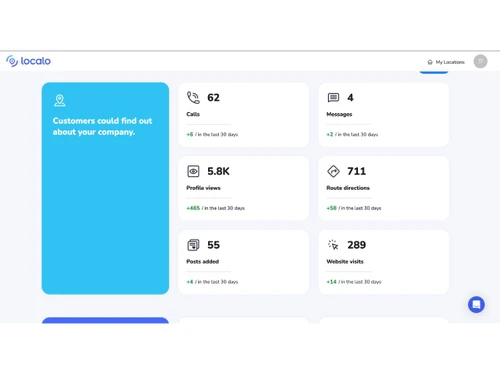
Task: Click the map pin icon in blue card
Action: click(60, 100)
